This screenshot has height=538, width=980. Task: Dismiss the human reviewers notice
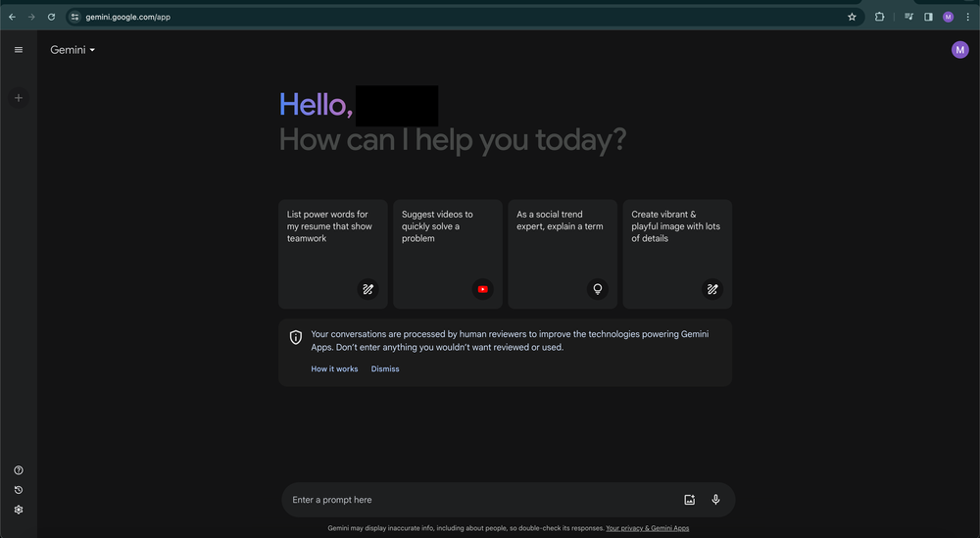pyautogui.click(x=385, y=369)
